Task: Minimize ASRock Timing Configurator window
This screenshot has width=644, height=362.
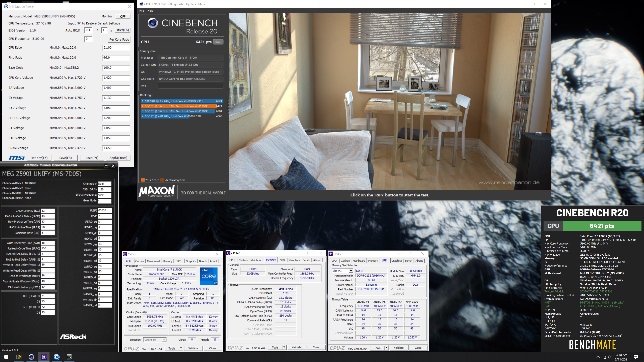Action: click(x=106, y=165)
